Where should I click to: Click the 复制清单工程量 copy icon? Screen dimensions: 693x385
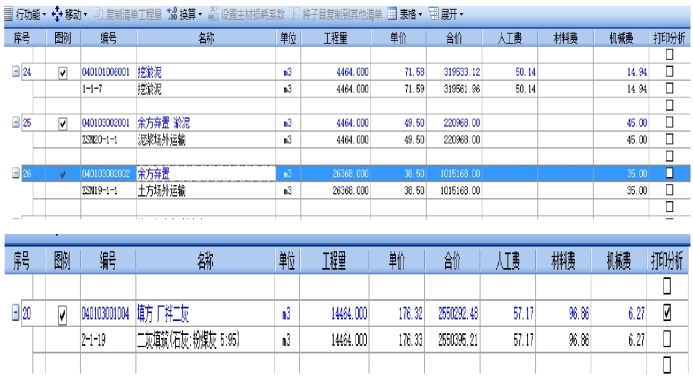click(x=98, y=14)
